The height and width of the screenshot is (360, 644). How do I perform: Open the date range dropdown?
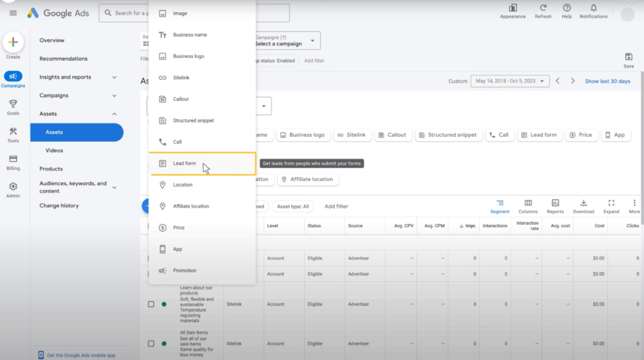pos(509,81)
